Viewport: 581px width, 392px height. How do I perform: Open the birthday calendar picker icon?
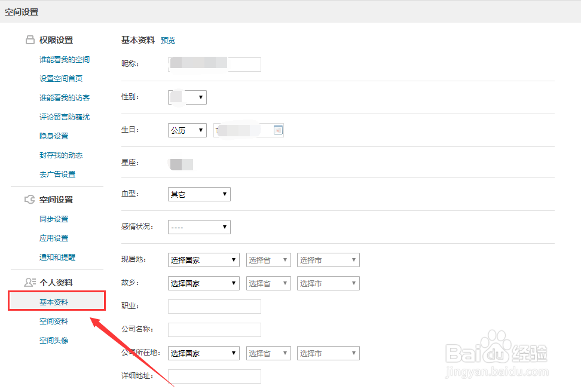[x=278, y=130]
